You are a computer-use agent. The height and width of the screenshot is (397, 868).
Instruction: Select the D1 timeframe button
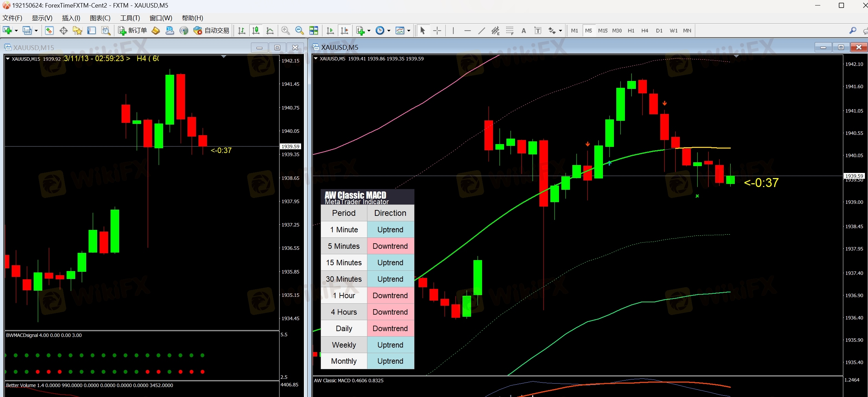659,31
